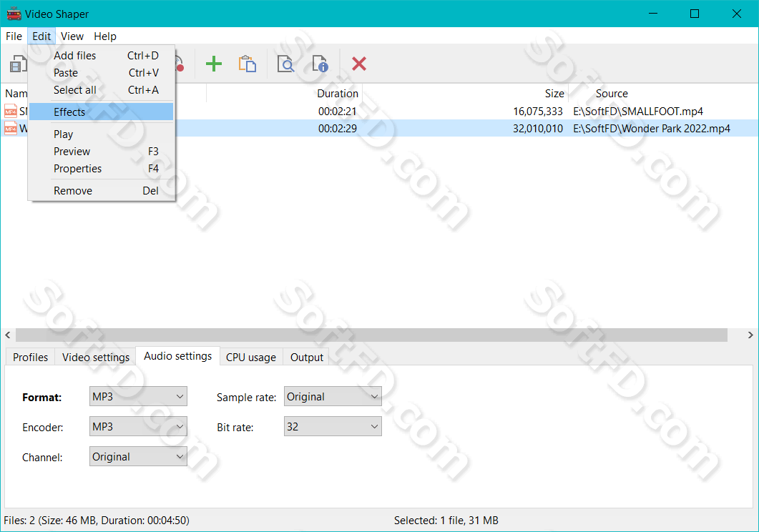
Task: Switch to the Video settings tab
Action: tap(96, 357)
